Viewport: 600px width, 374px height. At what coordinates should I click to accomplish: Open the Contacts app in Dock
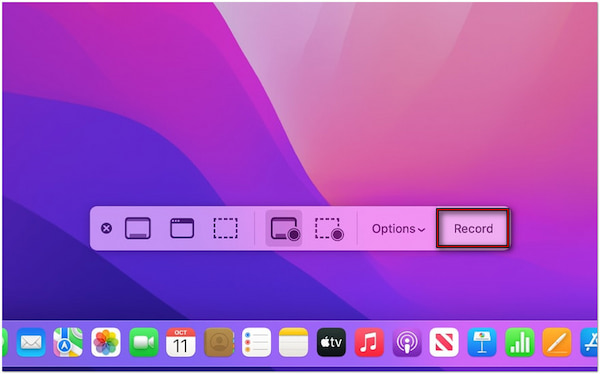[x=219, y=342]
